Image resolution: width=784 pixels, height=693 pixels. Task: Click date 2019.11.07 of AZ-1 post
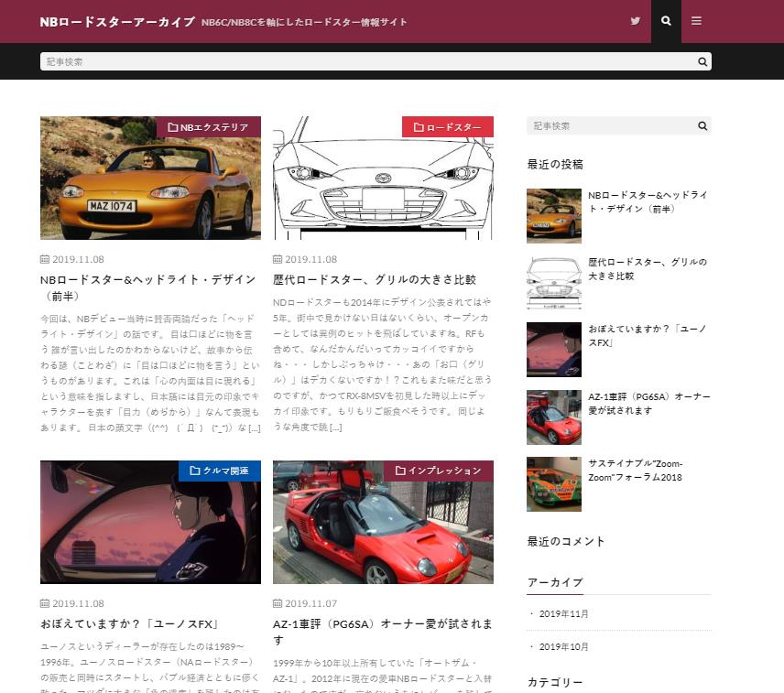(311, 603)
